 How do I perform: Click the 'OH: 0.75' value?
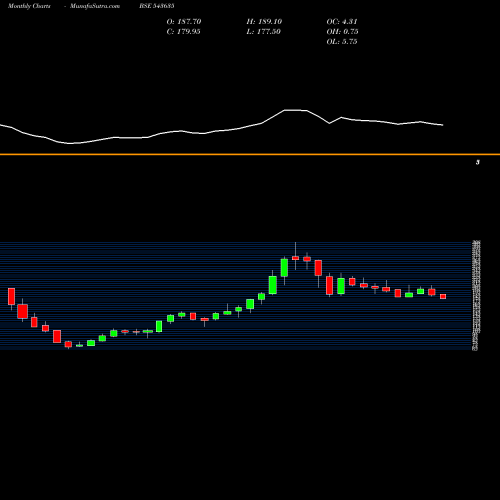pyautogui.click(x=342, y=32)
